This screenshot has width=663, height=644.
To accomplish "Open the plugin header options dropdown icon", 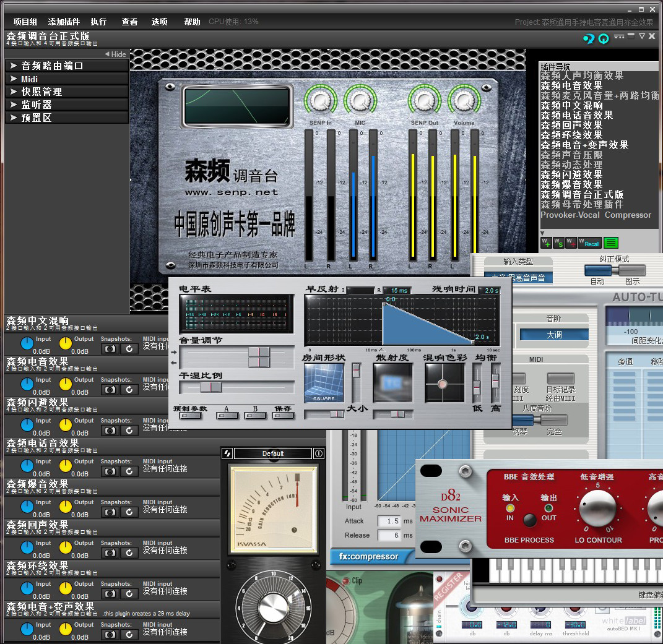I will [x=619, y=36].
